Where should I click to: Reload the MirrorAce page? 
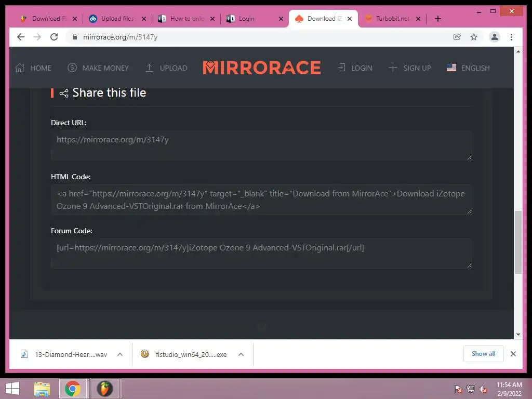pyautogui.click(x=54, y=37)
